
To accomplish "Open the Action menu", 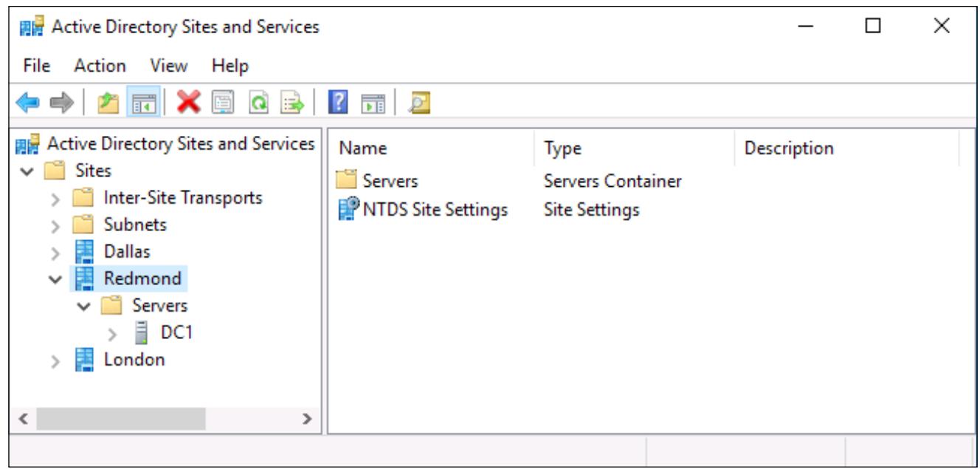I will pyautogui.click(x=100, y=66).
